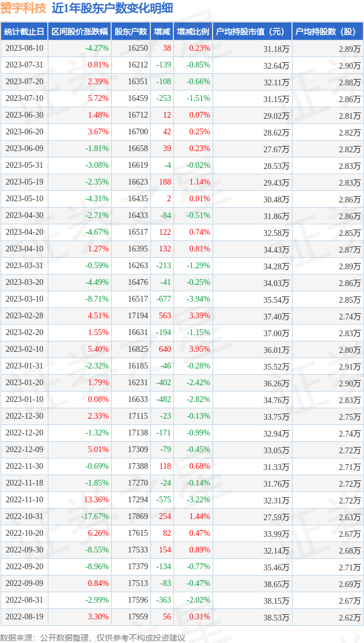Select the 区间股价涨跌幅 column header

tap(79, 31)
